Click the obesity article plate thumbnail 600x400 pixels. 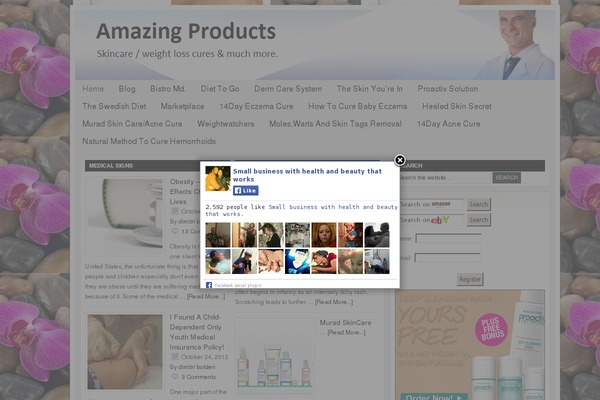125,216
